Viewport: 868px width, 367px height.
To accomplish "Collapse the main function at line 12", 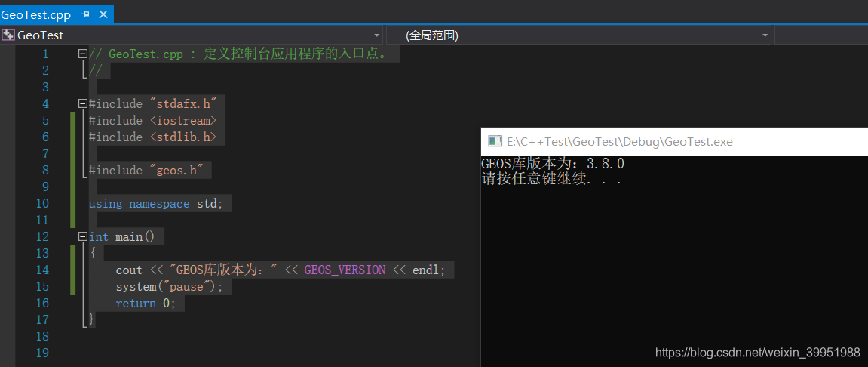I will click(x=83, y=236).
